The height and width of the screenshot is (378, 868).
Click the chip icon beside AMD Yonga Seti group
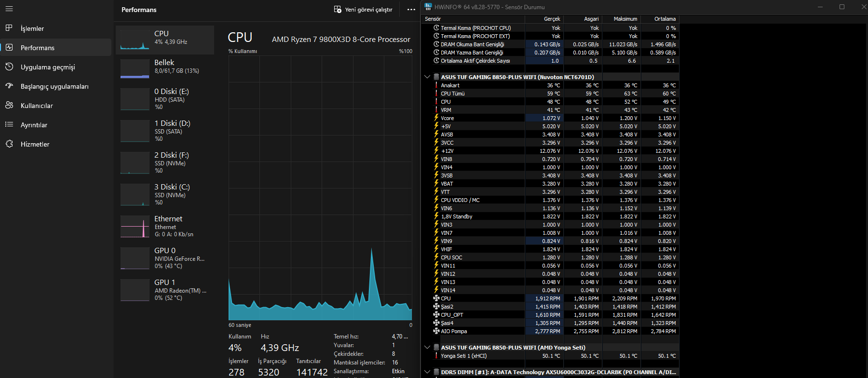[x=436, y=348]
